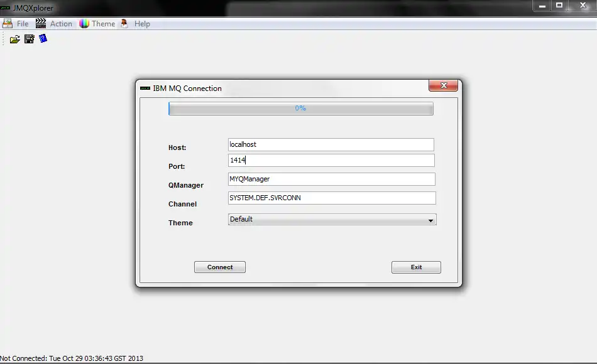Viewport: 597px width, 364px height.
Task: Maximize the JMQXplorer window
Action: click(x=559, y=6)
